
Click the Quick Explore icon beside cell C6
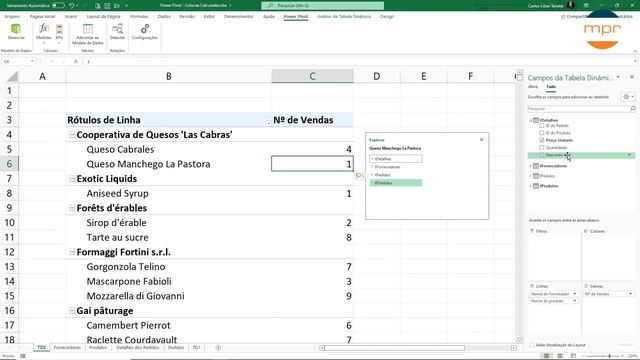[x=358, y=175]
